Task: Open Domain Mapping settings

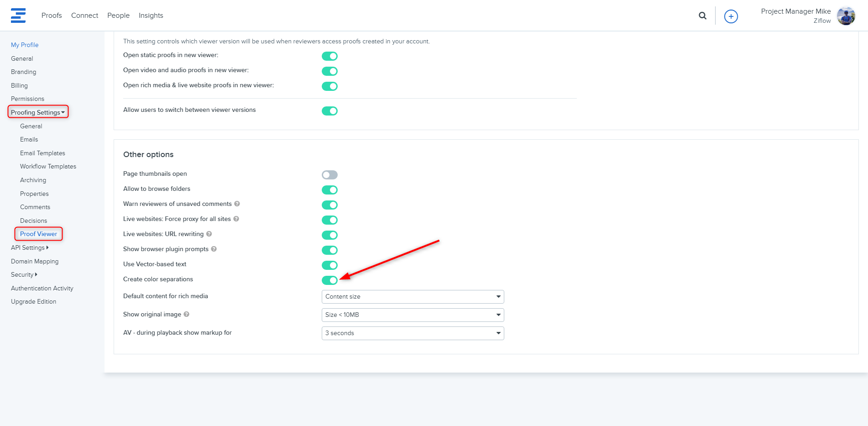Action: coord(35,261)
